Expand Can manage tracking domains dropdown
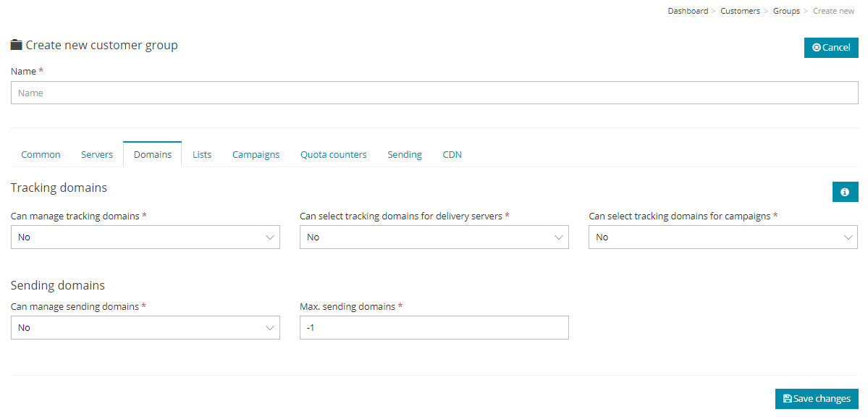 (x=145, y=237)
